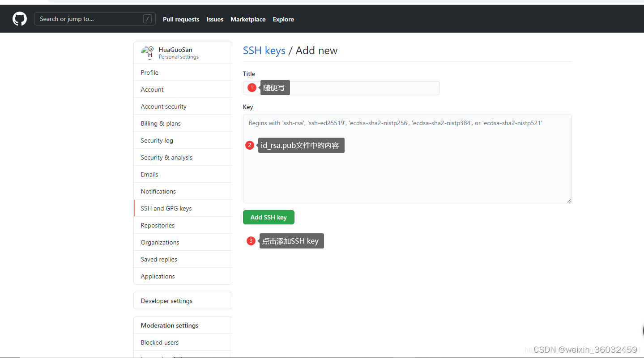This screenshot has width=644, height=358.
Task: Open the HuaGuoSan profile name link
Action: pyautogui.click(x=175, y=50)
